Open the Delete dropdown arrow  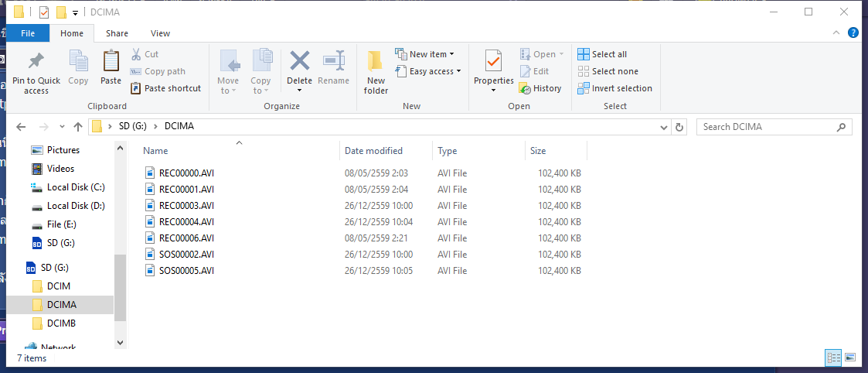click(x=299, y=91)
